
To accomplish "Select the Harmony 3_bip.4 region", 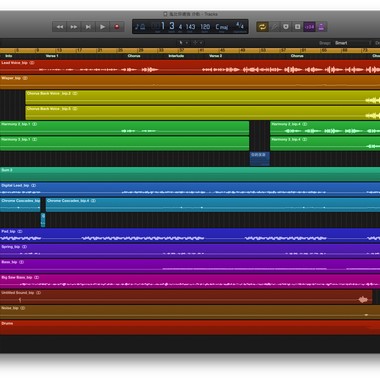I will point(325,144).
